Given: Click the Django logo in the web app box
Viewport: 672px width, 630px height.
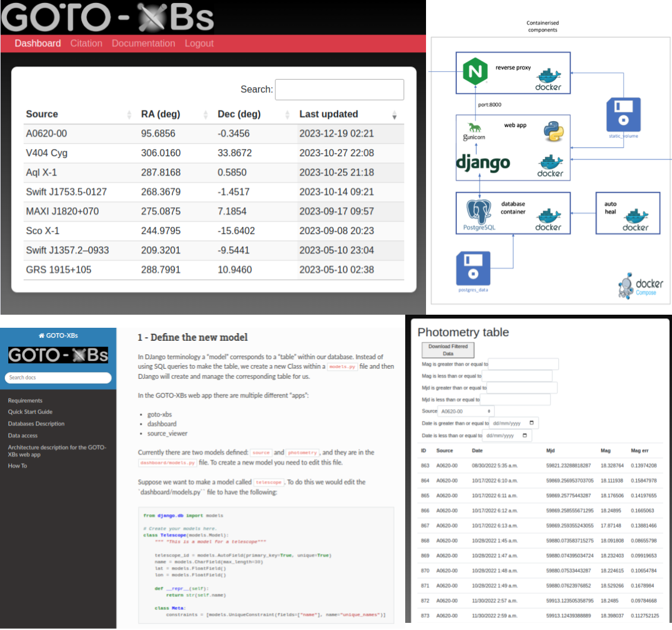Looking at the screenshot, I should 482,163.
